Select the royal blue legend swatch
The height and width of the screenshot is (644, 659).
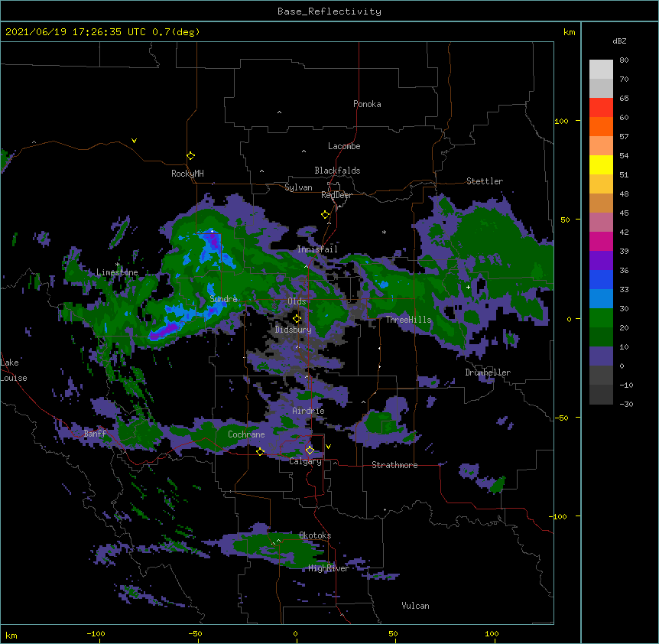coord(601,279)
